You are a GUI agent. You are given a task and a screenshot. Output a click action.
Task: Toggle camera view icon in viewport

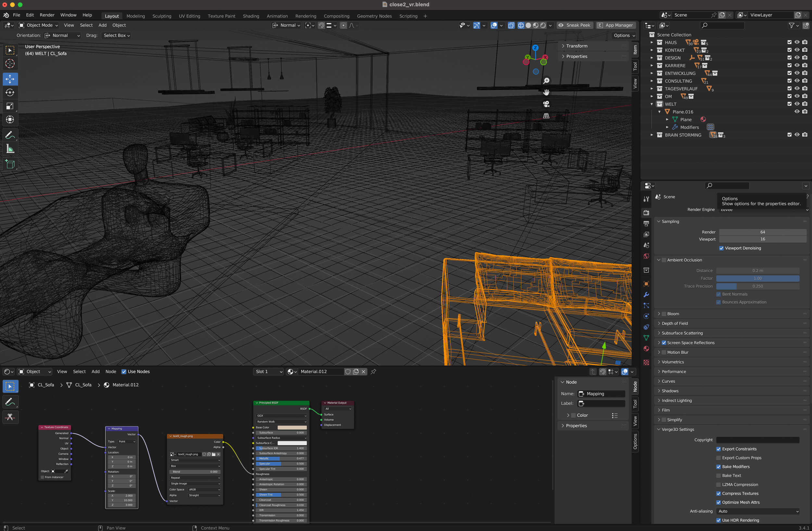click(x=546, y=104)
